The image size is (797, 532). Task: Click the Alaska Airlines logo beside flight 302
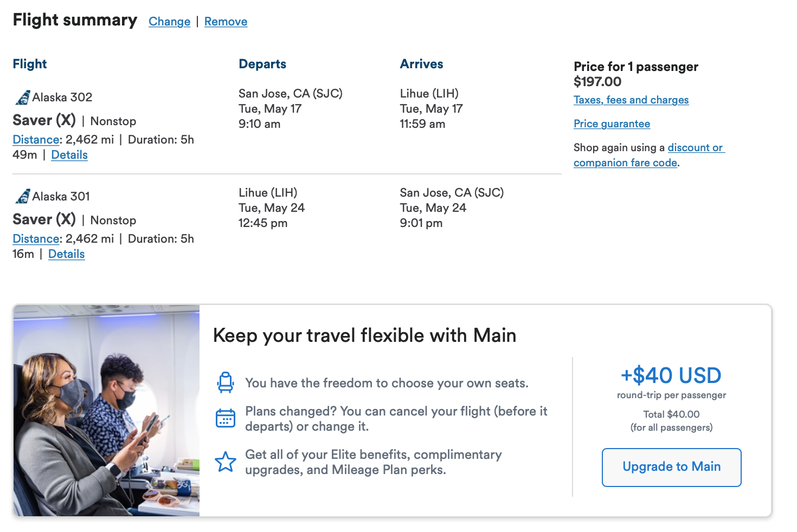tap(23, 98)
